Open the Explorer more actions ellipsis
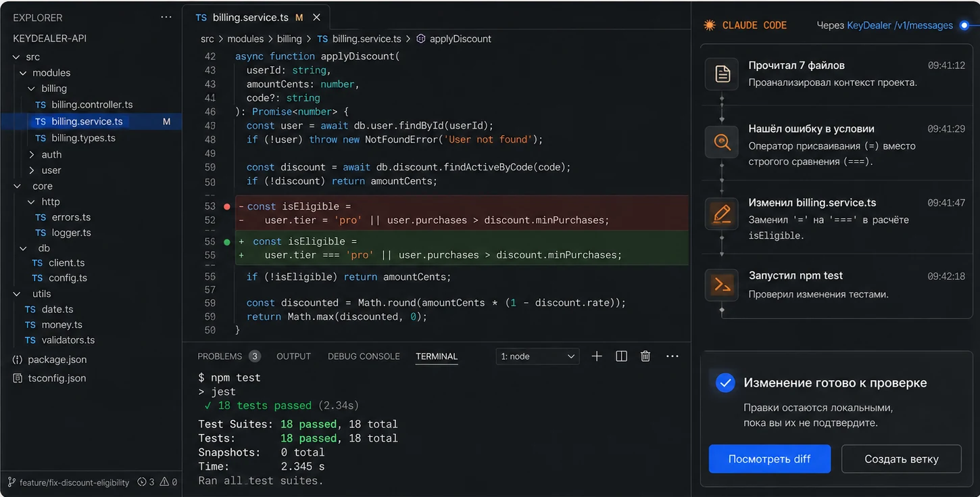 [166, 18]
